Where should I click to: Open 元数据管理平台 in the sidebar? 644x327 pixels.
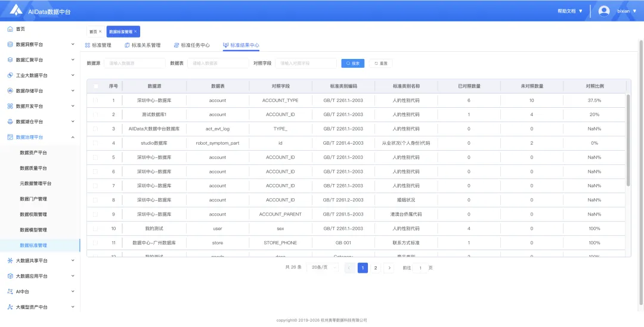click(x=36, y=183)
